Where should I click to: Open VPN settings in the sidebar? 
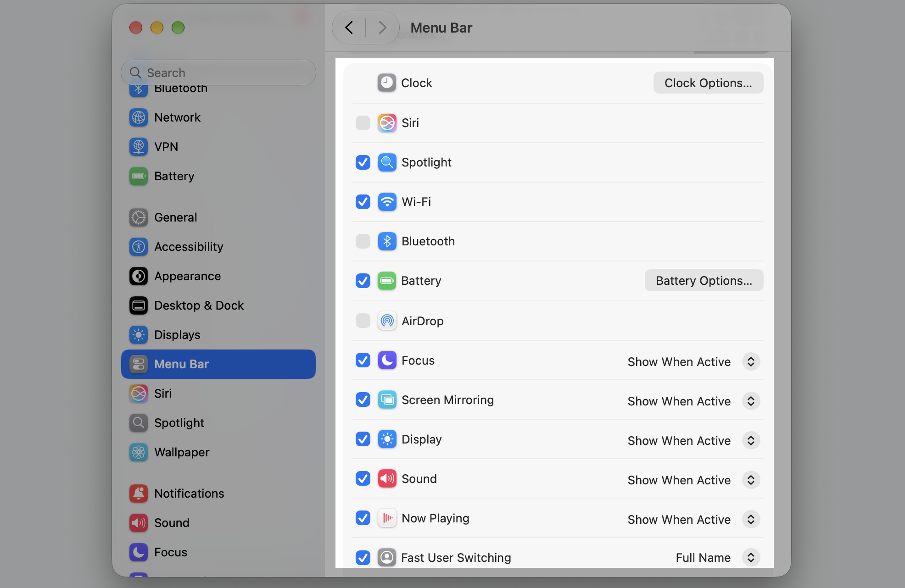click(218, 147)
